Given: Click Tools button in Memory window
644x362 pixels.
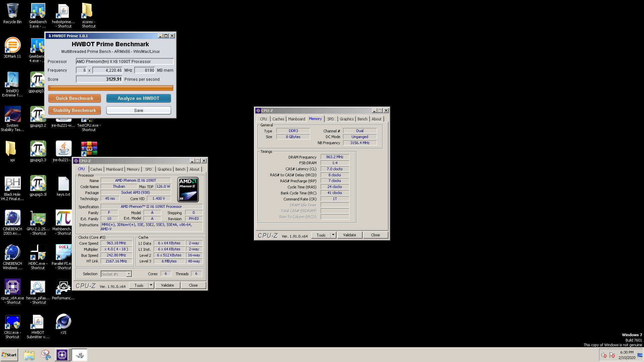Looking at the screenshot, I should 321,235.
